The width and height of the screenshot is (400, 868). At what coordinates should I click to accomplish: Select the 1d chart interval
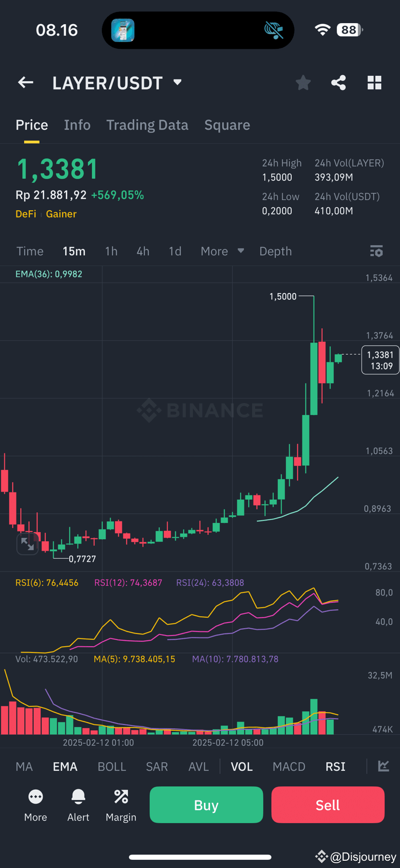pyautogui.click(x=175, y=251)
